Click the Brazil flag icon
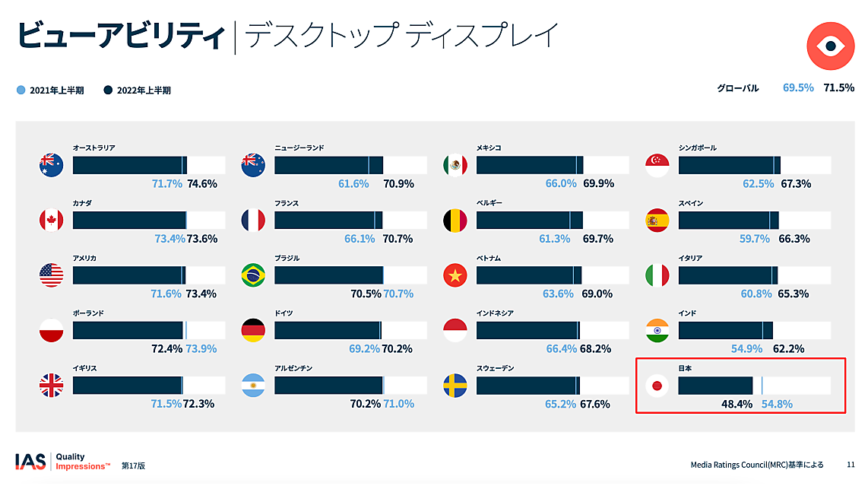Image resolution: width=868 pixels, height=486 pixels. tap(253, 275)
